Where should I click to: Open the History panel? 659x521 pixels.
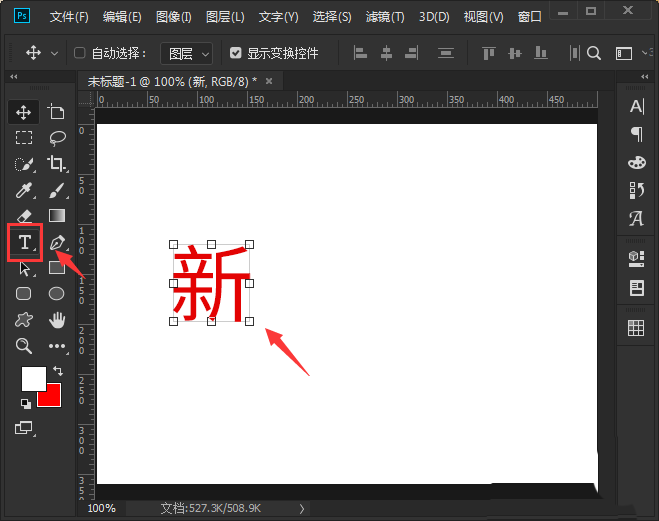pyautogui.click(x=636, y=190)
